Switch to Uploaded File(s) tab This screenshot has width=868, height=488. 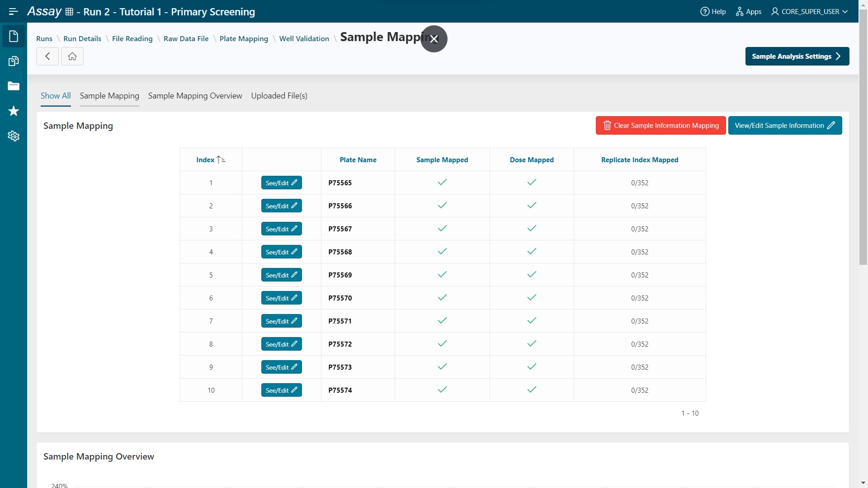point(279,96)
